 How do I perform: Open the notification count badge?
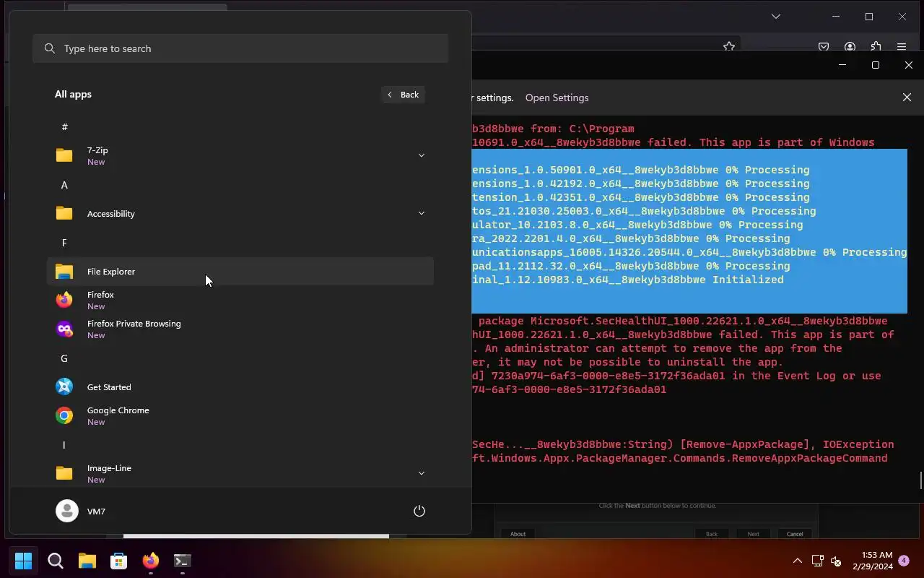pos(904,560)
